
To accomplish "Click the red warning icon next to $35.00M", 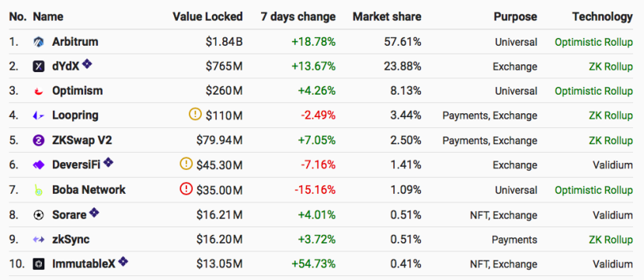I will [186, 188].
